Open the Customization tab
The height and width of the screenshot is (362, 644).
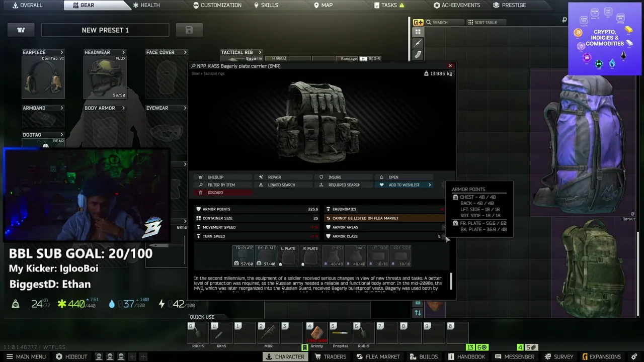click(217, 5)
